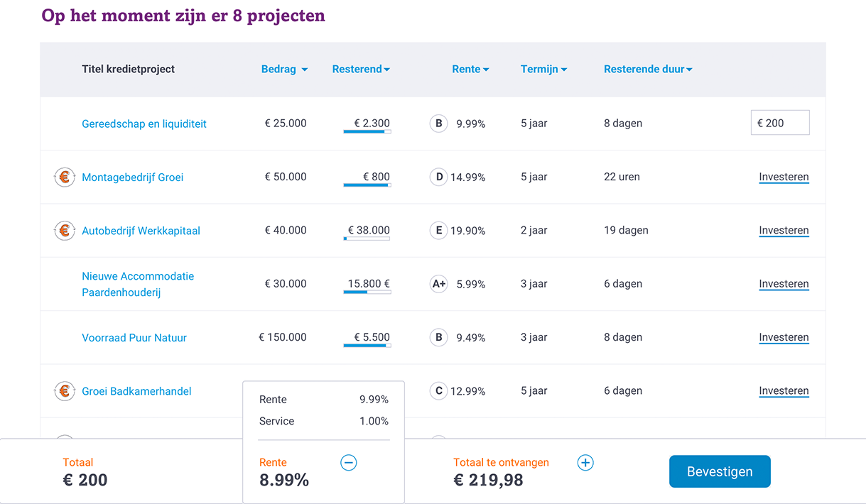Collapse Rente details with minus icon
The height and width of the screenshot is (504, 866).
[x=348, y=463]
